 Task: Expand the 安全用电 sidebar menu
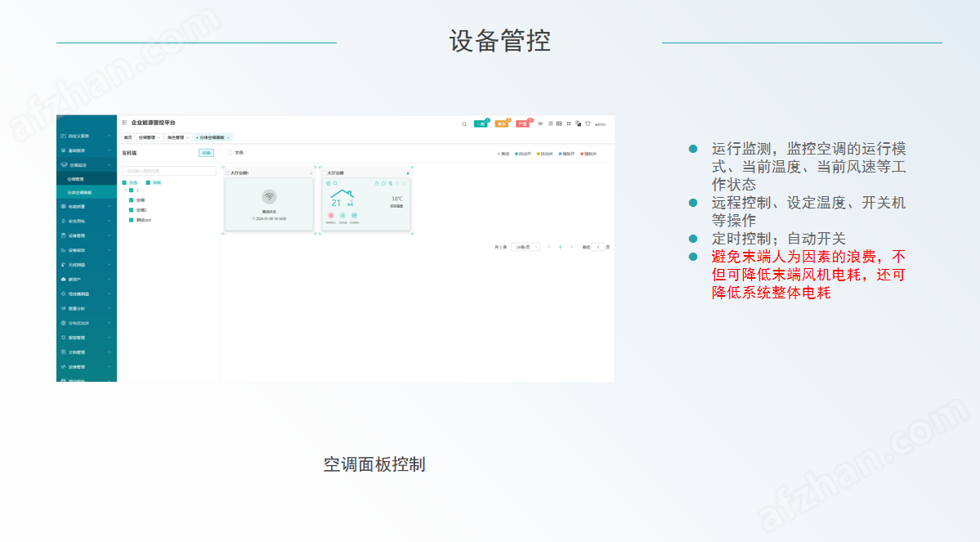pos(110,222)
